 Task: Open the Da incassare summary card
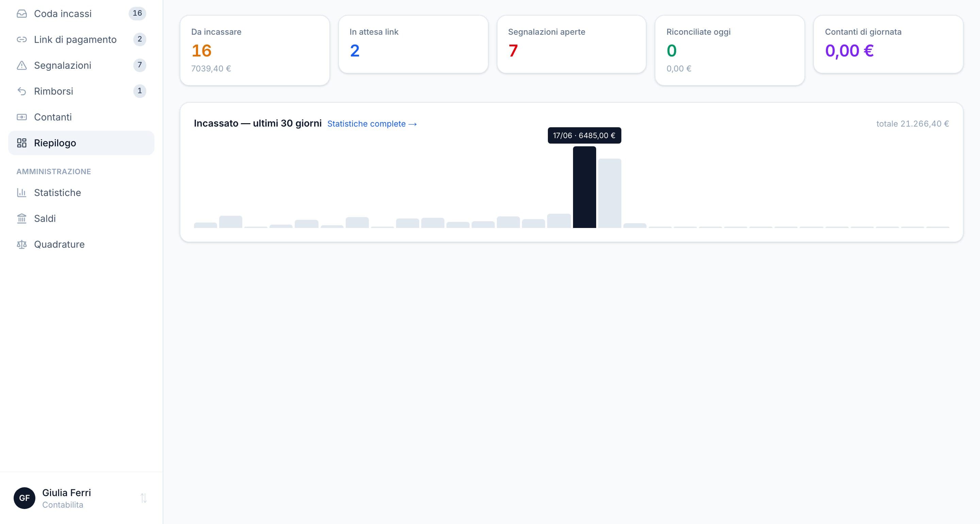255,50
